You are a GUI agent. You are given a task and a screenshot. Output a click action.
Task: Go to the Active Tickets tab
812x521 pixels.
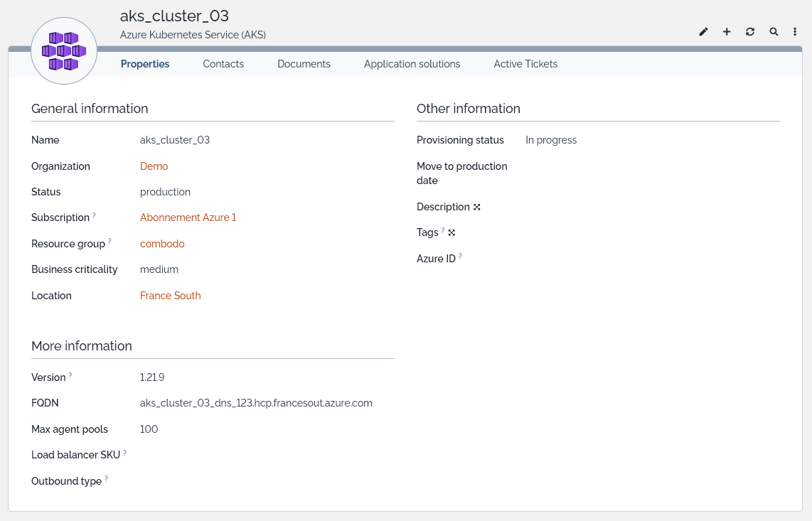(x=525, y=64)
